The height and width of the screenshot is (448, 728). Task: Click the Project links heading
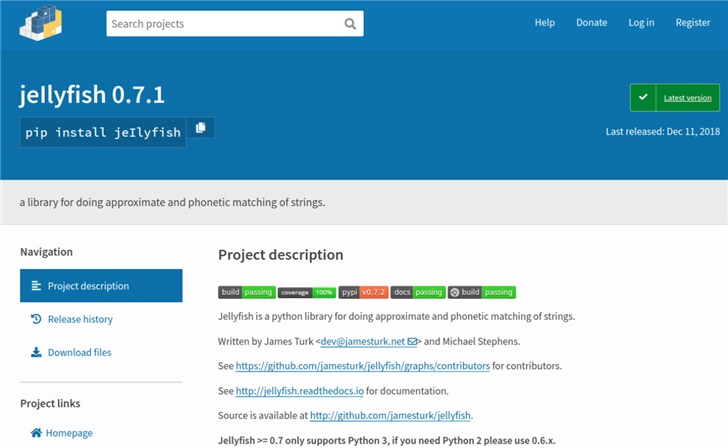click(x=50, y=403)
